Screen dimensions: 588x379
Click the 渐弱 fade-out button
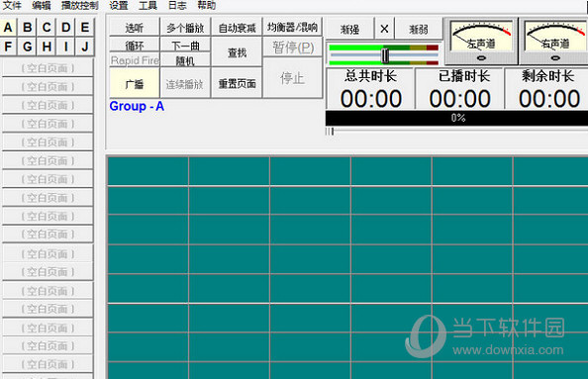[419, 29]
